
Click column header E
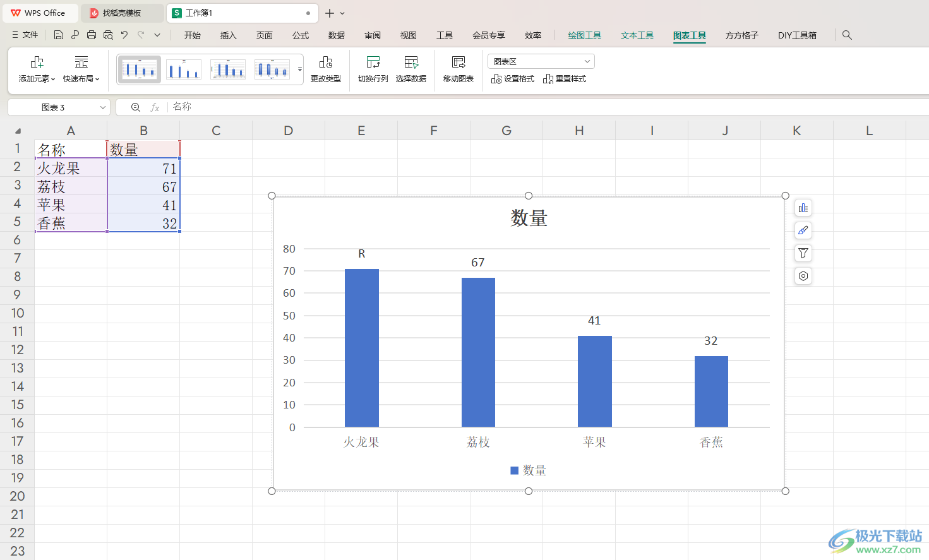point(361,131)
